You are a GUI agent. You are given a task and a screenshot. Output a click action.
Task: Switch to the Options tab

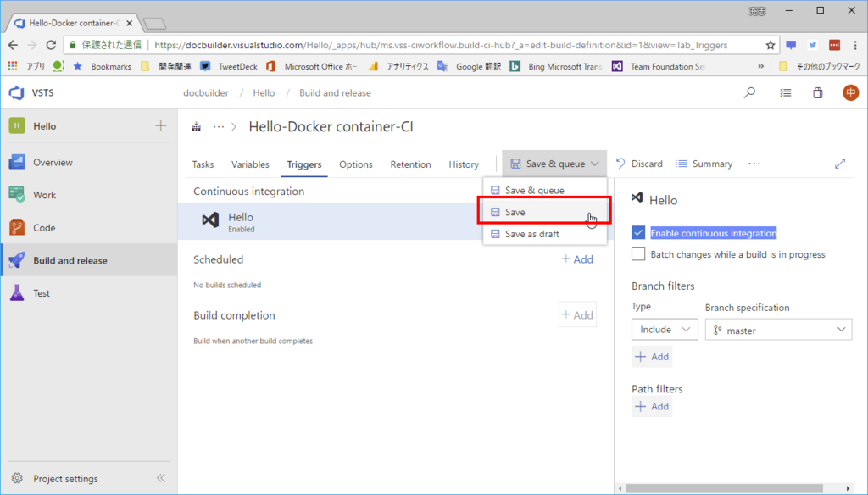point(356,164)
